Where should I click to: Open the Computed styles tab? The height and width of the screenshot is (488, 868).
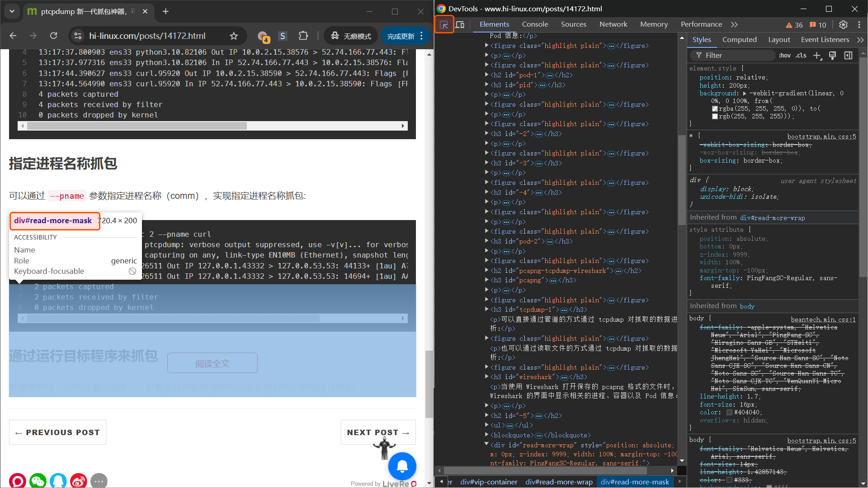[739, 40]
